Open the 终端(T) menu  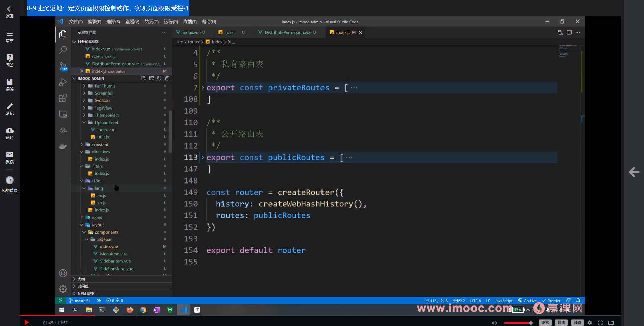[190, 22]
